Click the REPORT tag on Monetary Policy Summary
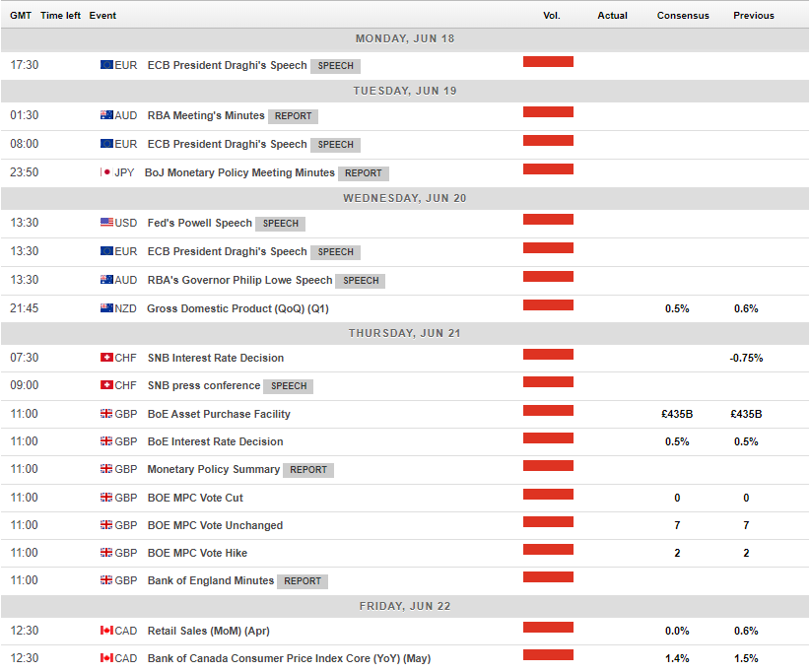This screenshot has height=672, width=811. (308, 470)
